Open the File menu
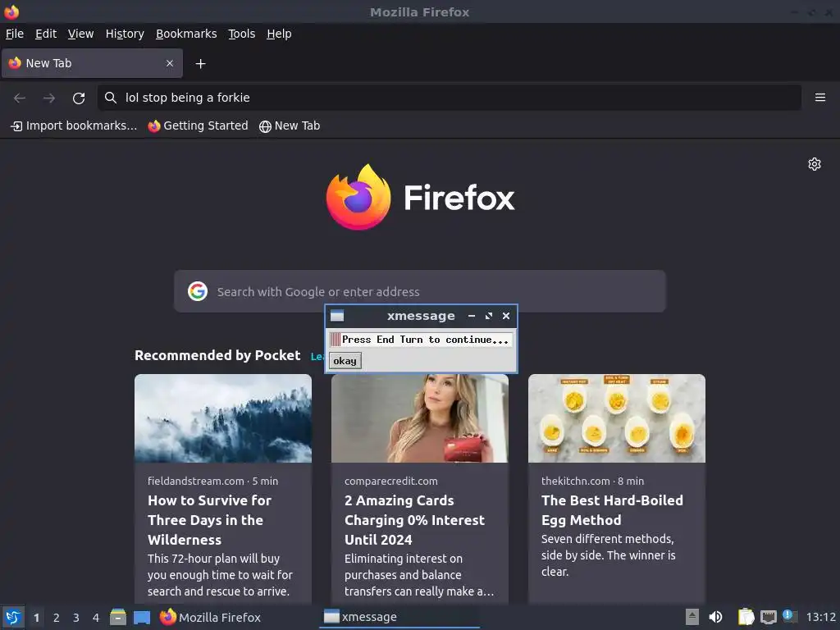This screenshot has width=840, height=630. click(x=15, y=34)
